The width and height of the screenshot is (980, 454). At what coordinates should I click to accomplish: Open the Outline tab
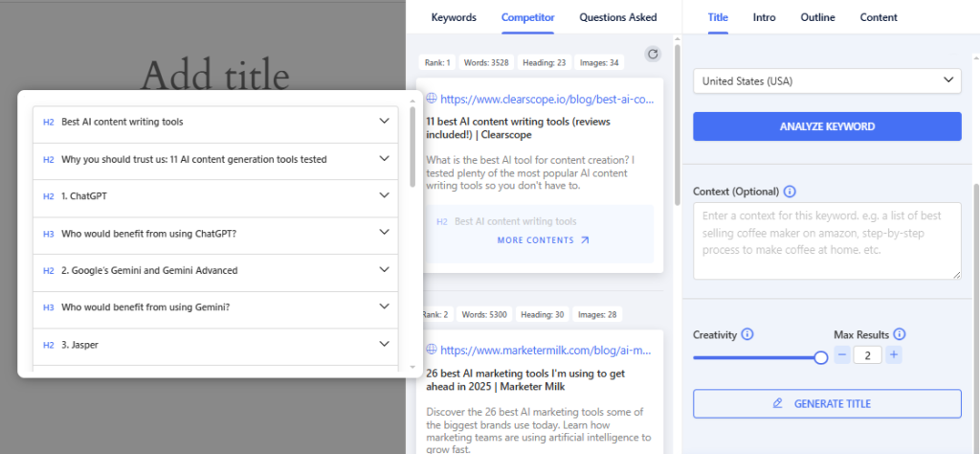coord(817,17)
